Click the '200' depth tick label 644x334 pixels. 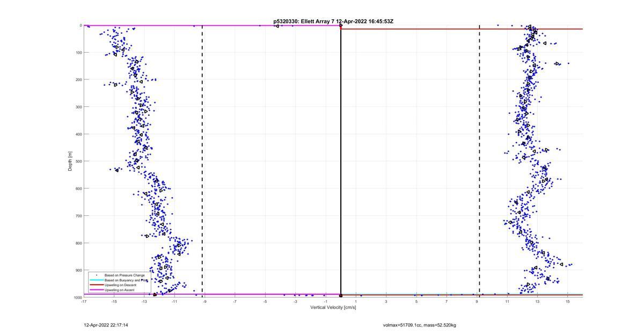78,79
